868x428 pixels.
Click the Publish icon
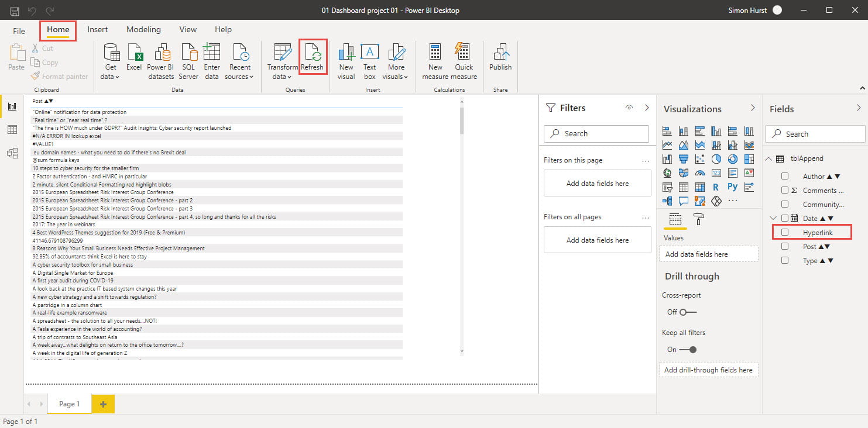pyautogui.click(x=500, y=57)
